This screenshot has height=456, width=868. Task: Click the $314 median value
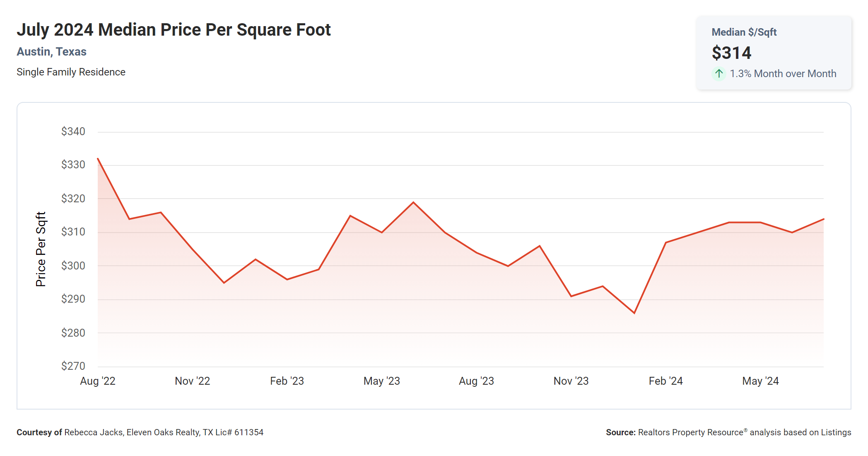pos(731,53)
